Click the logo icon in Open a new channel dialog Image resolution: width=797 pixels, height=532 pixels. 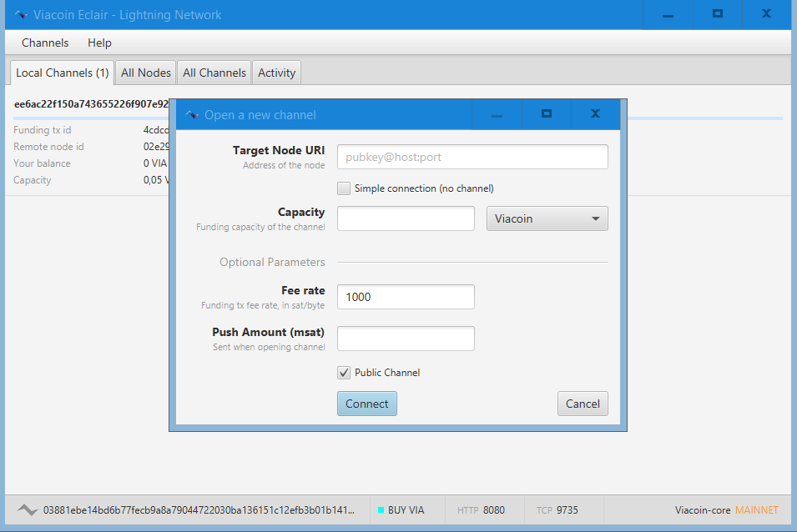(x=192, y=115)
